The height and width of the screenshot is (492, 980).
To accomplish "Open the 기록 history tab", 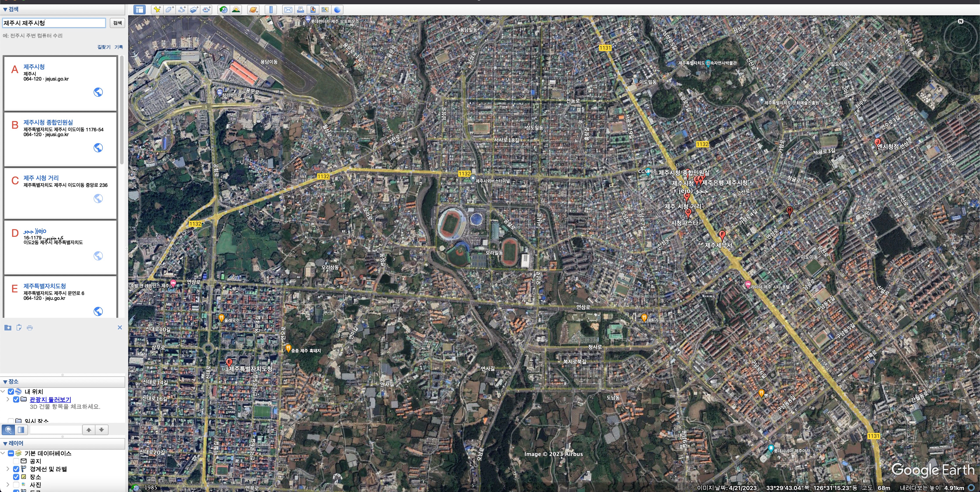I will pyautogui.click(x=119, y=47).
